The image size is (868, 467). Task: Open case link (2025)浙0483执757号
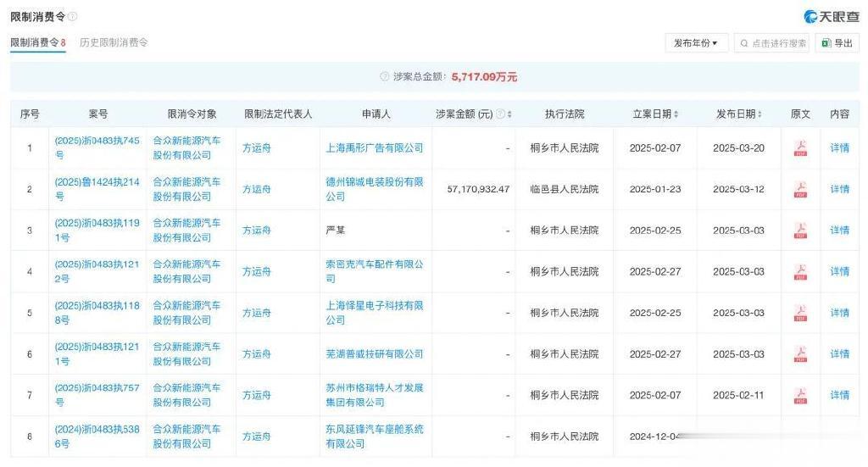pyautogui.click(x=97, y=395)
